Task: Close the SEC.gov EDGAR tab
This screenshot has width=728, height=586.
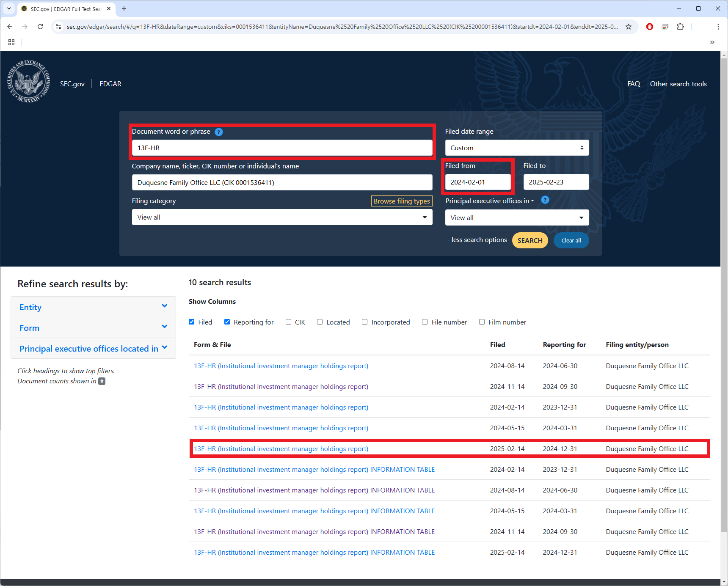Action: click(109, 8)
